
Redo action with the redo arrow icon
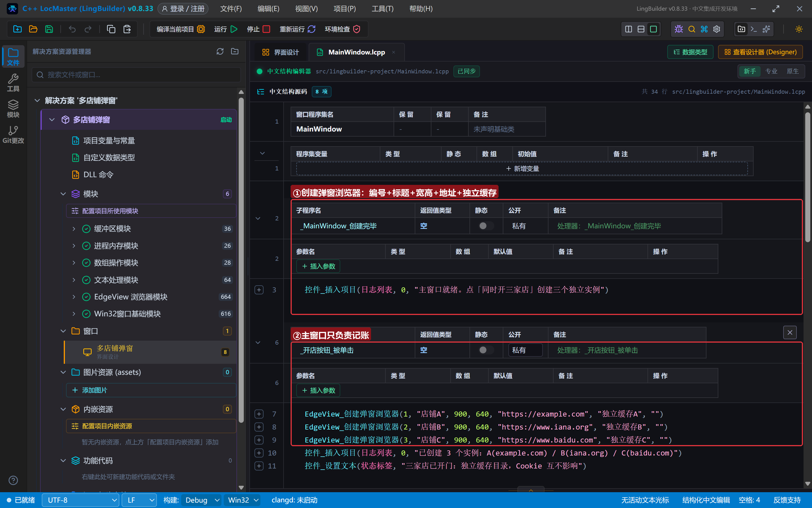(88, 29)
